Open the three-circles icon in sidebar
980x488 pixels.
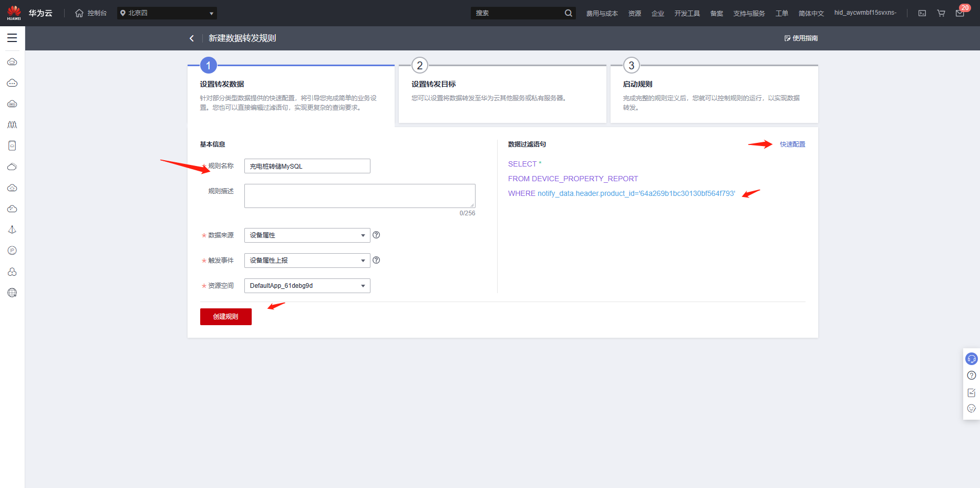click(12, 272)
